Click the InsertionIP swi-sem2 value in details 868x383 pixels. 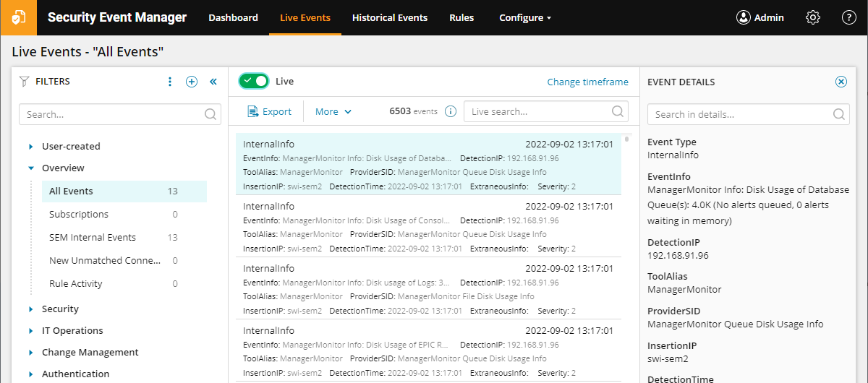(668, 358)
